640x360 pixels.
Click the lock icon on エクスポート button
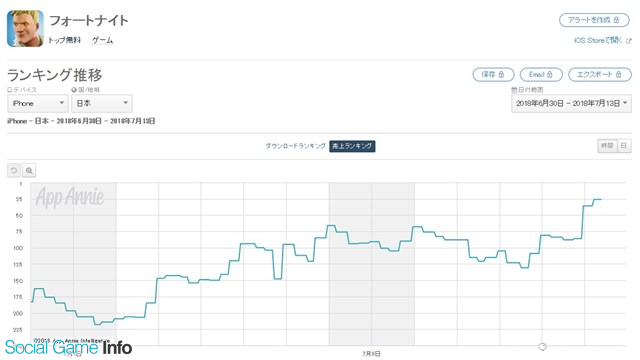[618, 74]
